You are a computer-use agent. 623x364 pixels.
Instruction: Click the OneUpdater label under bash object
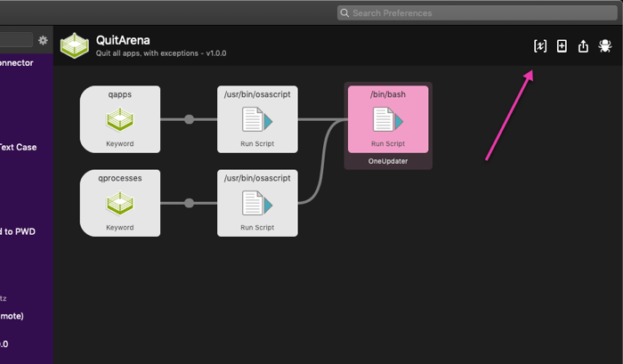[388, 161]
